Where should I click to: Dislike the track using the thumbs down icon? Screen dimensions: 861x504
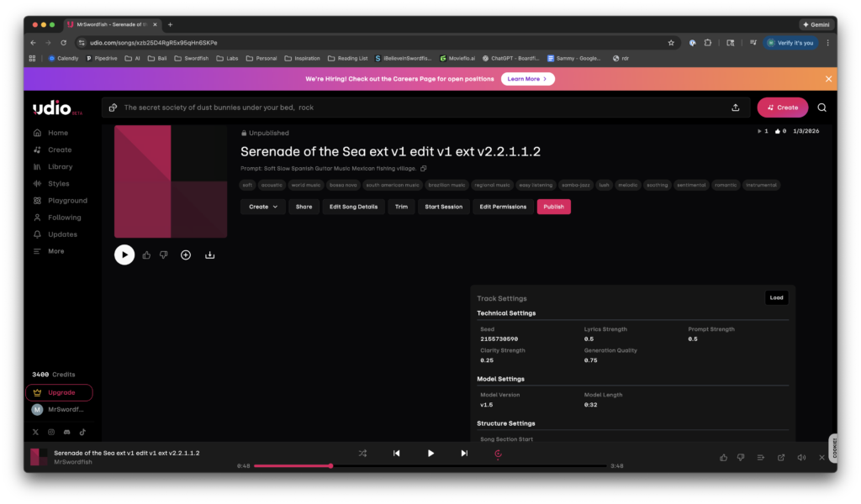click(163, 255)
